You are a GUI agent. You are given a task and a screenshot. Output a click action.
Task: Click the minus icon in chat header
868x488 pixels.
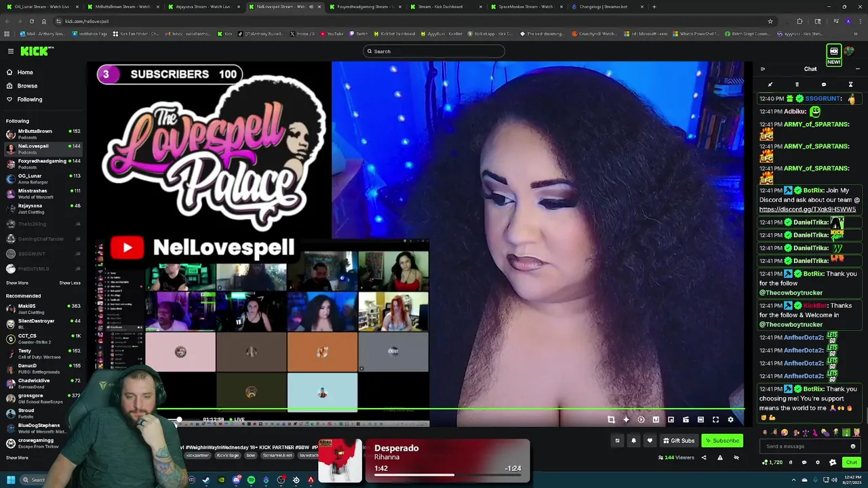click(x=857, y=68)
